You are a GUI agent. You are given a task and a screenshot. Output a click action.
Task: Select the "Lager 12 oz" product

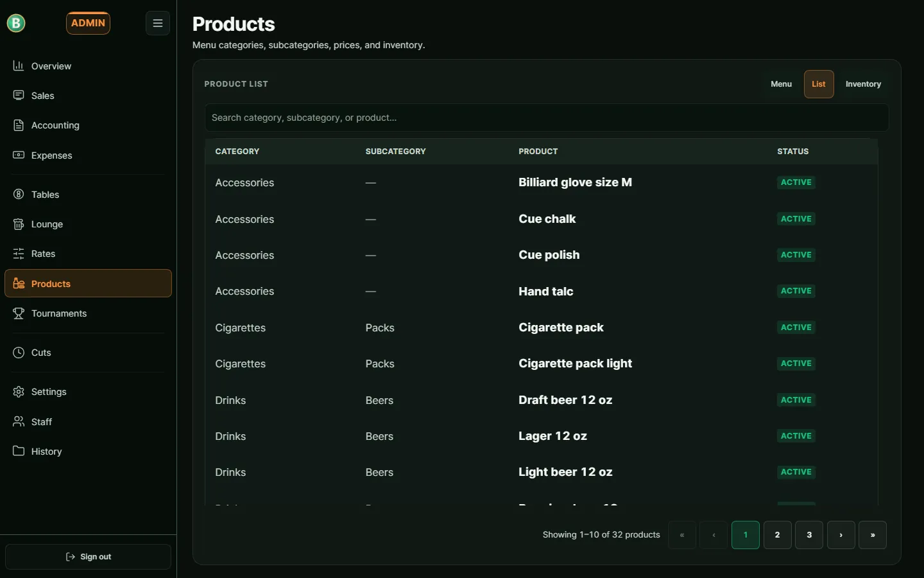pos(552,436)
